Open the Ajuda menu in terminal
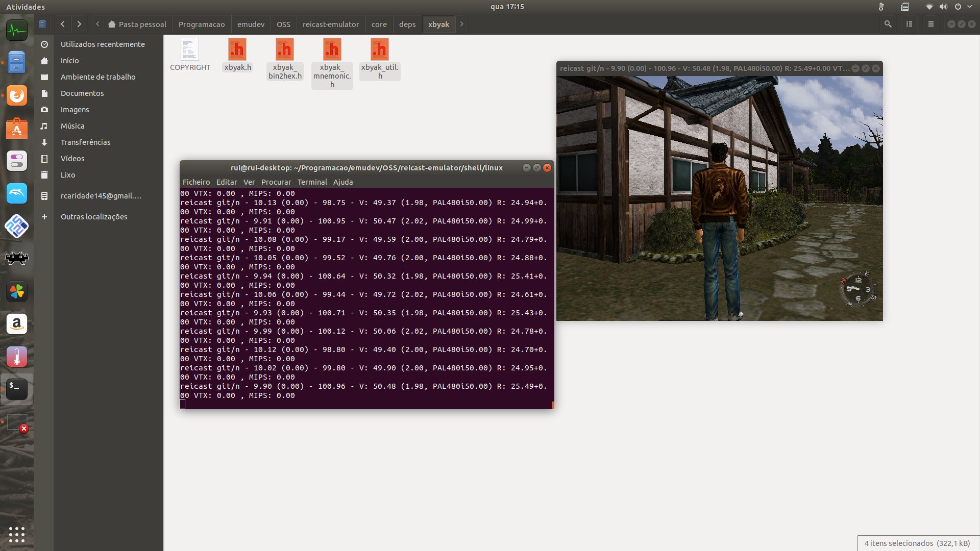 [x=343, y=182]
